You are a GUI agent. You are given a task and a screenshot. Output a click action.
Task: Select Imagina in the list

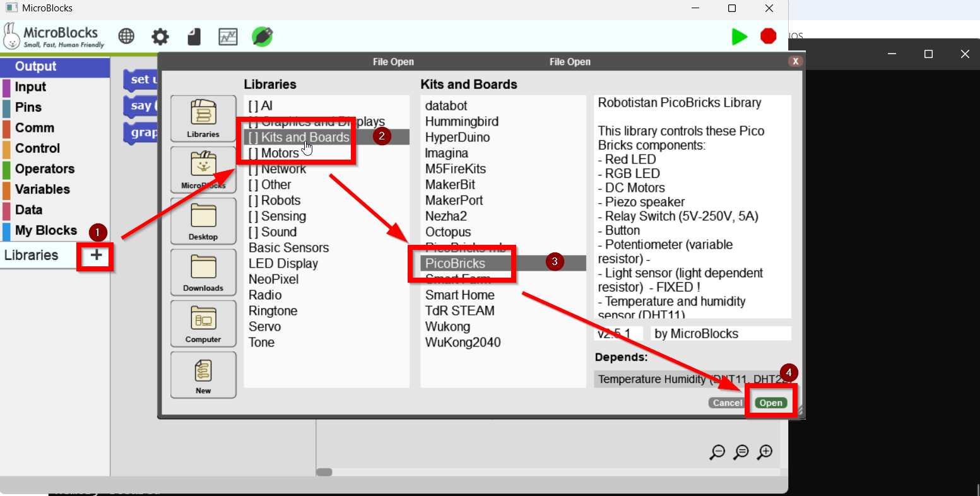504,153
